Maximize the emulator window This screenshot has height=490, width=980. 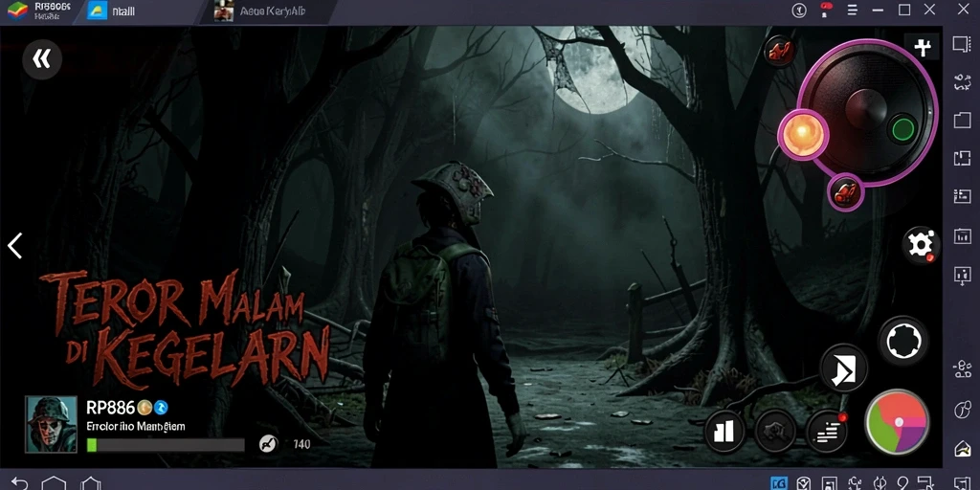(903, 10)
